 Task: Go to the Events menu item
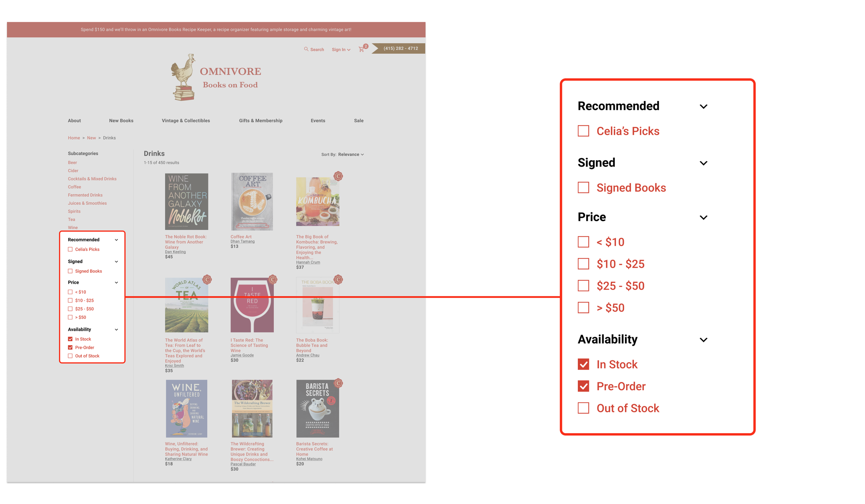point(318,121)
